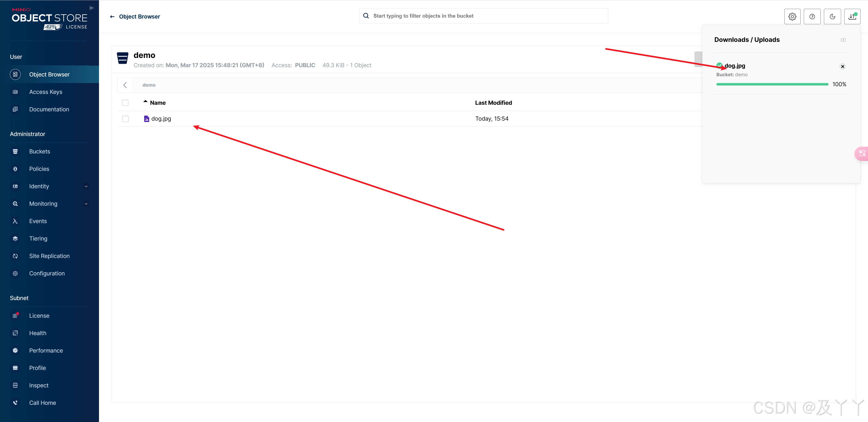
Task: Open the Documentation menu item
Action: 49,109
